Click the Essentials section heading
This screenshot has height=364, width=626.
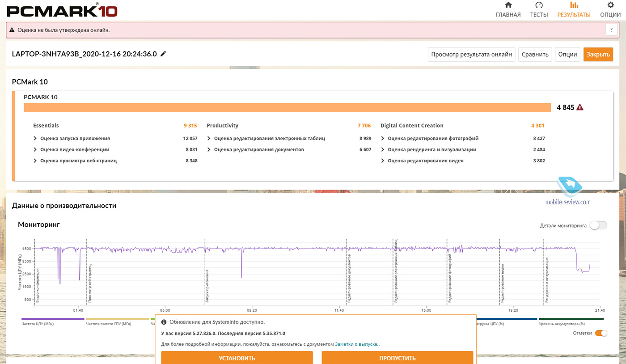[x=46, y=126]
